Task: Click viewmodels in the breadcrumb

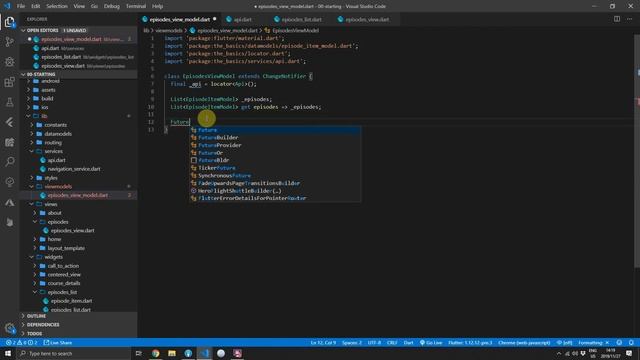Action: click(x=168, y=30)
